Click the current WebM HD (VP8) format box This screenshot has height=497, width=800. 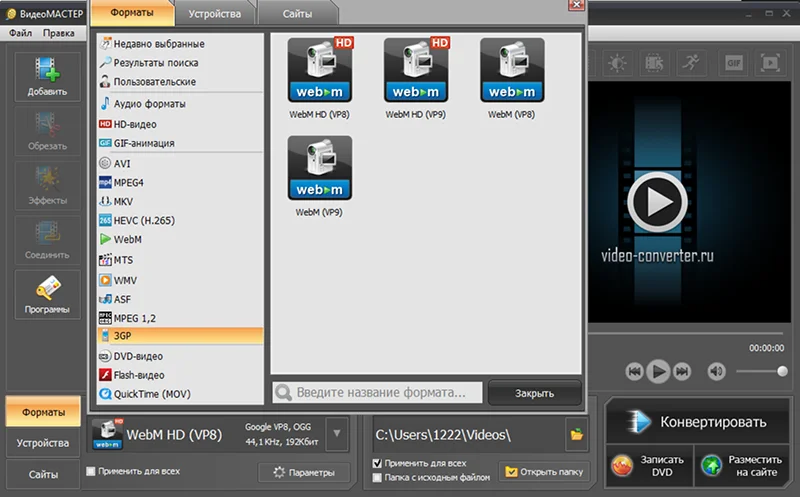(x=208, y=434)
